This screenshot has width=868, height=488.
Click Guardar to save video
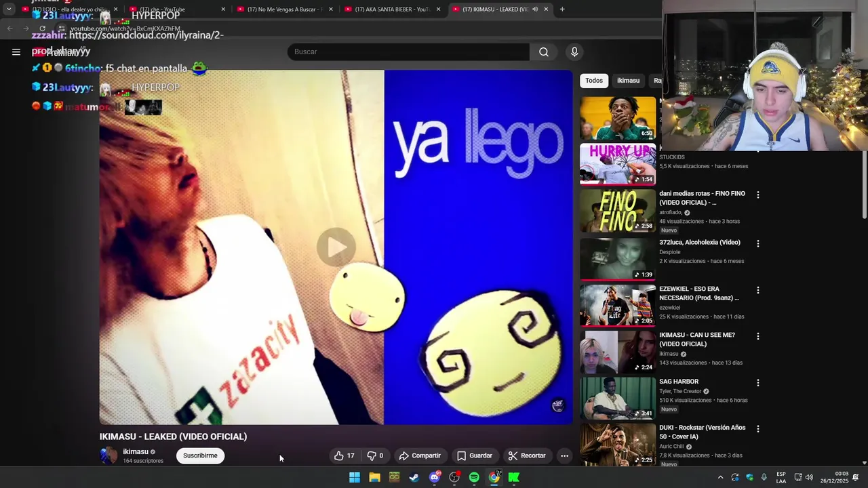click(x=475, y=455)
